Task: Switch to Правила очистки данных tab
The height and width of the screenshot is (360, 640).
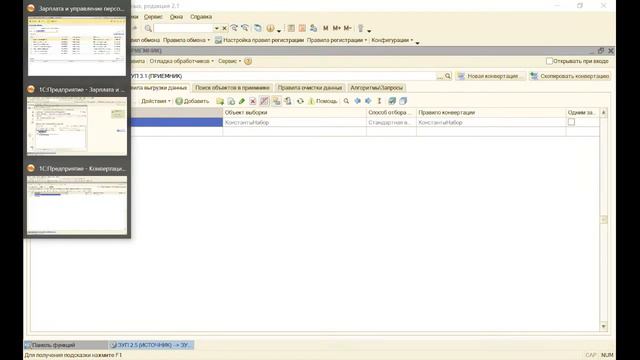Action: click(310, 88)
